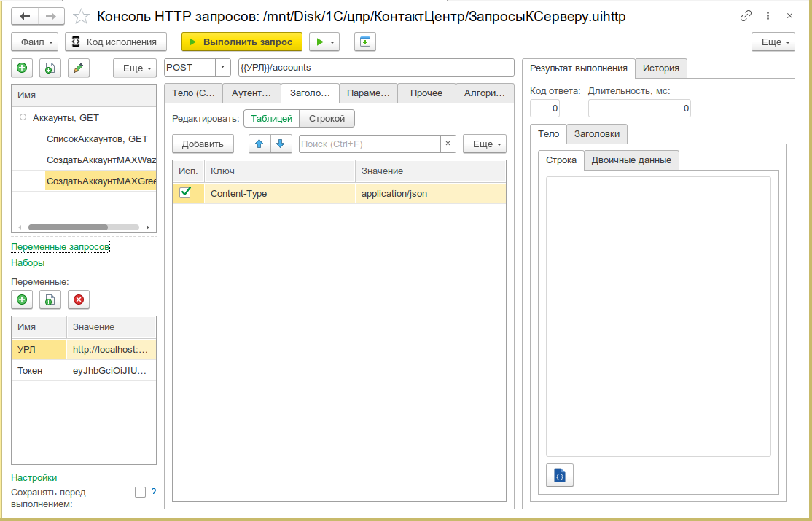Click the pencil edit request icon
The height and width of the screenshot is (521, 812).
click(x=79, y=68)
